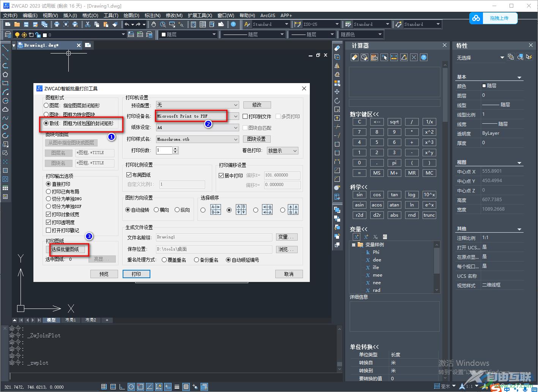
Task: Click the 打印 button
Action: [x=136, y=274]
